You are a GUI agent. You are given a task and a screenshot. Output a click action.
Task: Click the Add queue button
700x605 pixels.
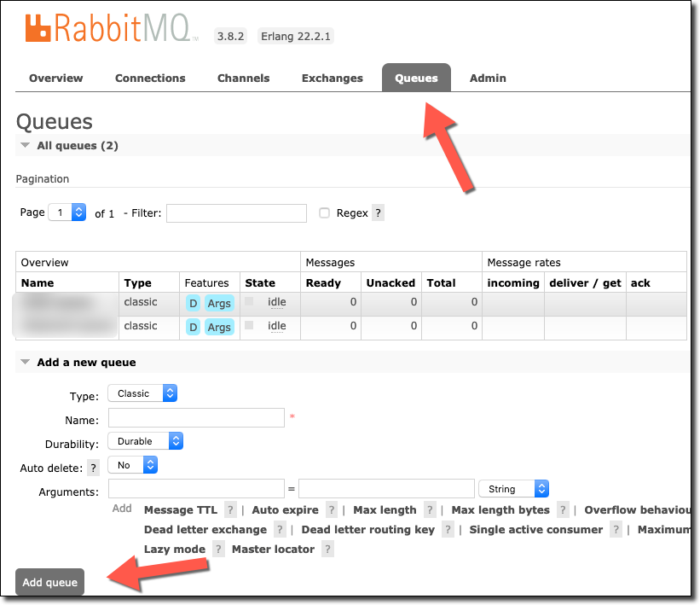click(50, 582)
